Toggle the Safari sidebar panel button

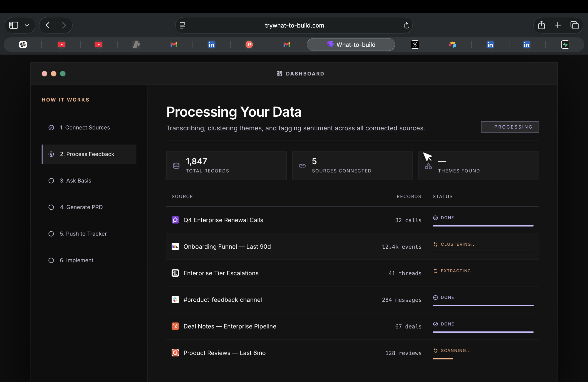[x=14, y=25]
